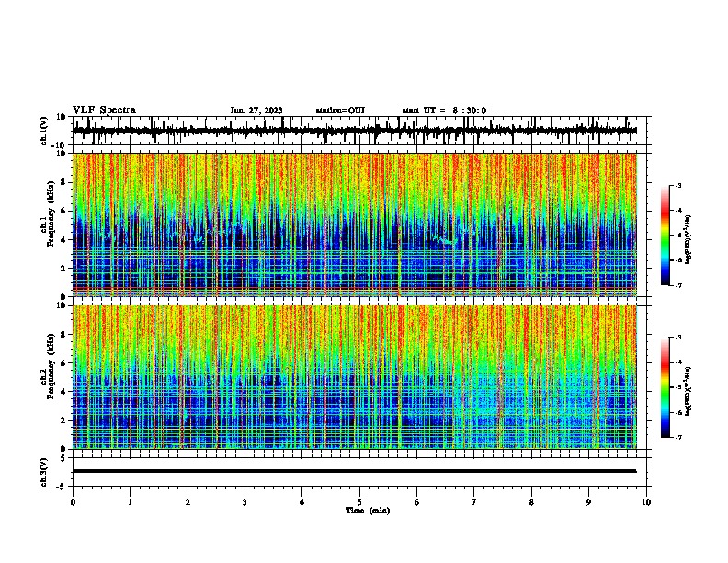Click the '-7' label on ch.2 color bar
This screenshot has width=728, height=563.
(677, 437)
